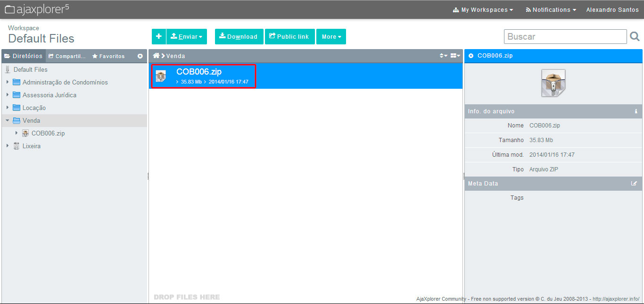The image size is (644, 304).
Task: Click the ajaxplorer logo
Action: point(37,9)
